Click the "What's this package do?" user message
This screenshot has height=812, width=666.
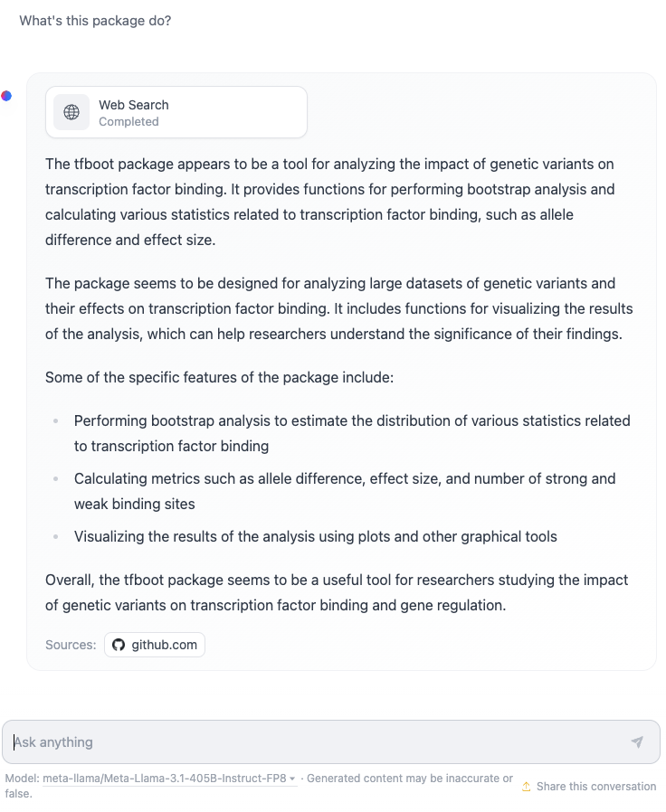pyautogui.click(x=95, y=21)
